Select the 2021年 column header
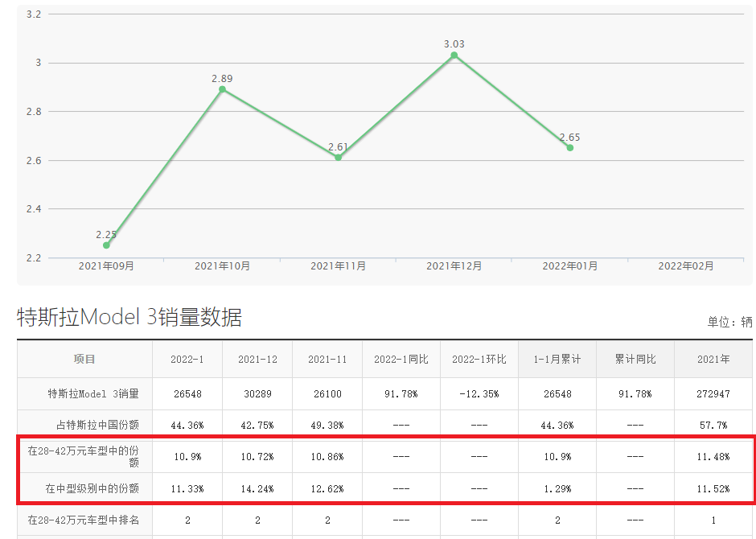Viewport: 756px width, 539px height. 713,359
